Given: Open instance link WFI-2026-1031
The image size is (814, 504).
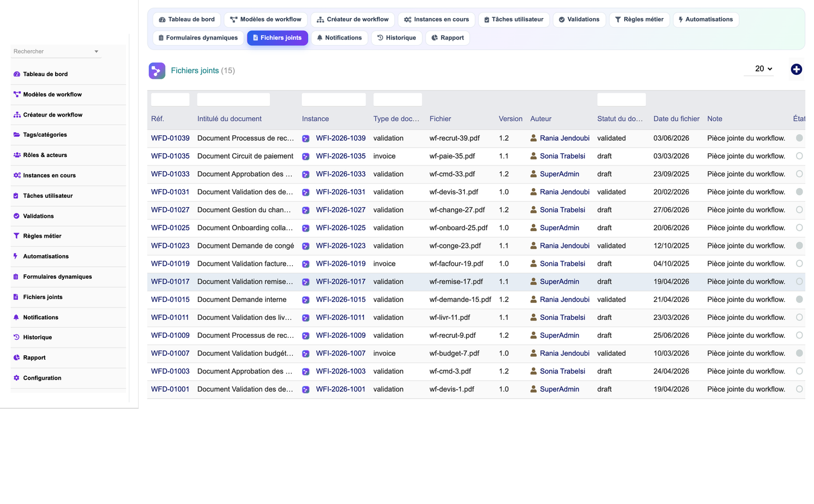Looking at the screenshot, I should [341, 192].
